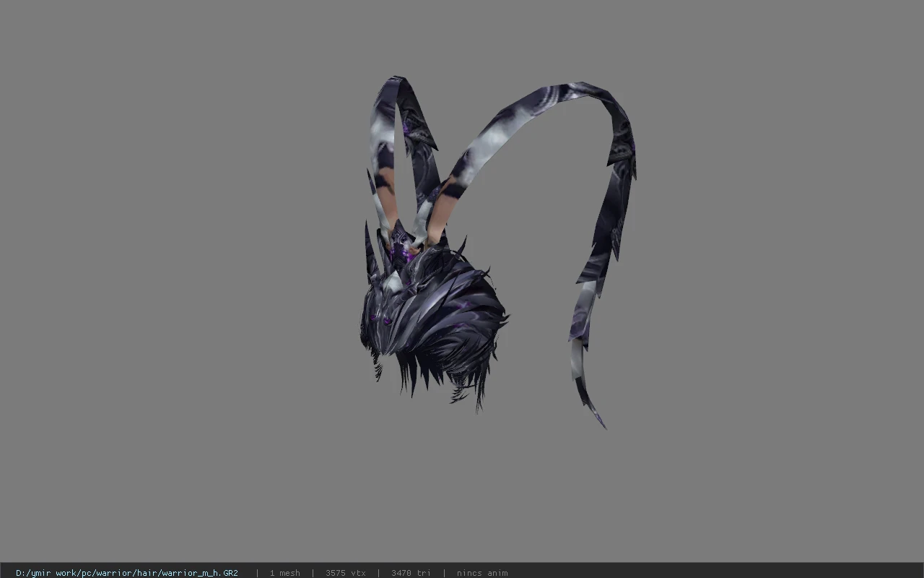Click the '3575 vtx' vertex count

pos(345,573)
